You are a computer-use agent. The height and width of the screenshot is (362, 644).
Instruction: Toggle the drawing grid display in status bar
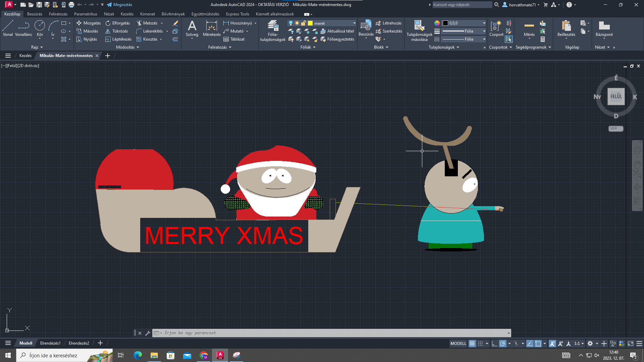tap(472, 344)
